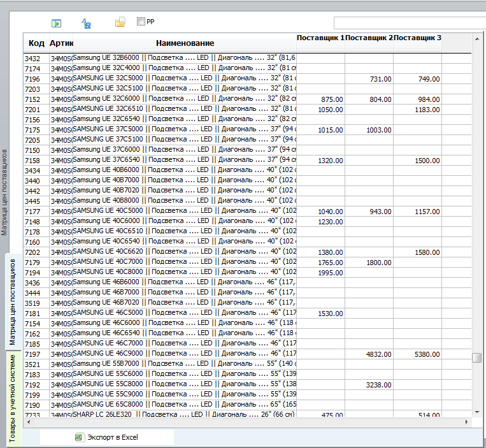486x448 pixels.
Task: Select code cell 3432
Action: pos(36,58)
